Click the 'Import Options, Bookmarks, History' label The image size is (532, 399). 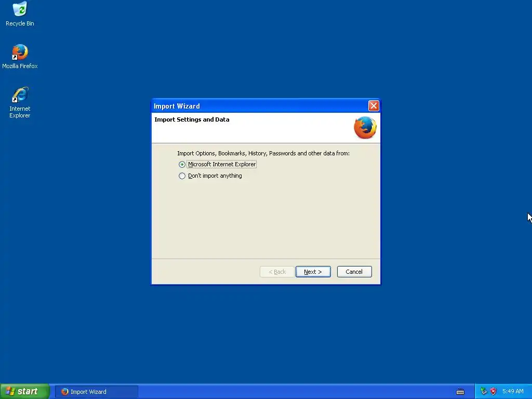[x=263, y=153]
